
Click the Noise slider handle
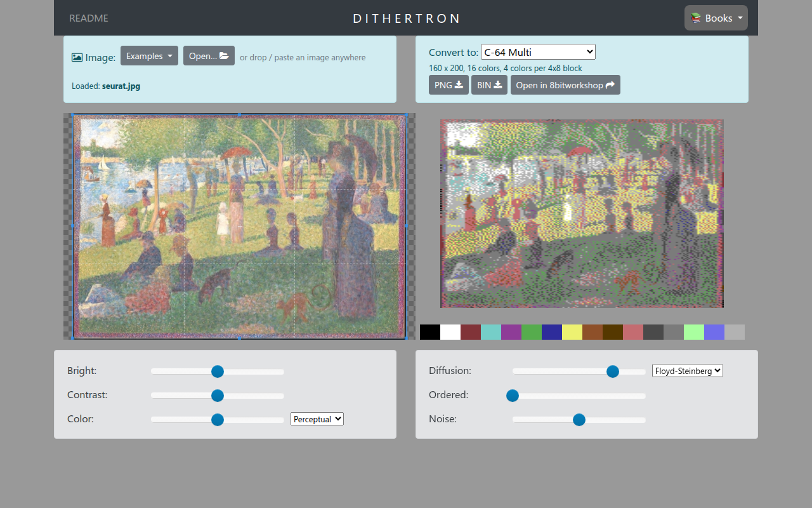(579, 420)
